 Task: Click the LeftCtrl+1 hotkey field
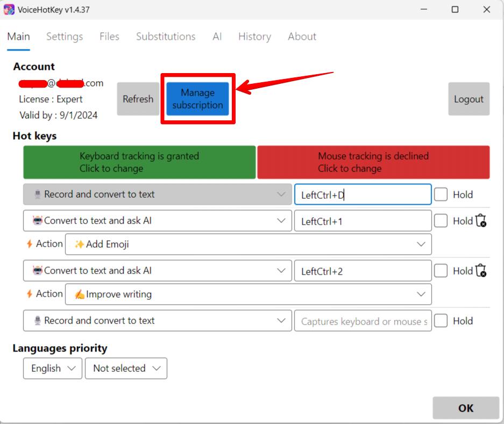point(363,221)
